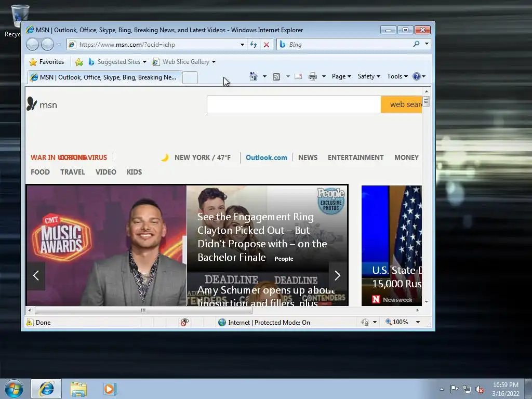Click the RSS feeds icon

click(276, 77)
